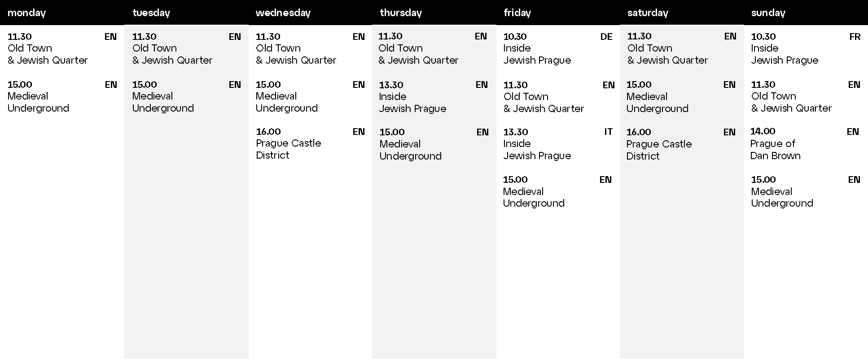Open Monday's Old Town & Jewish Quarter tour
This screenshot has height=359, width=868.
tap(48, 54)
